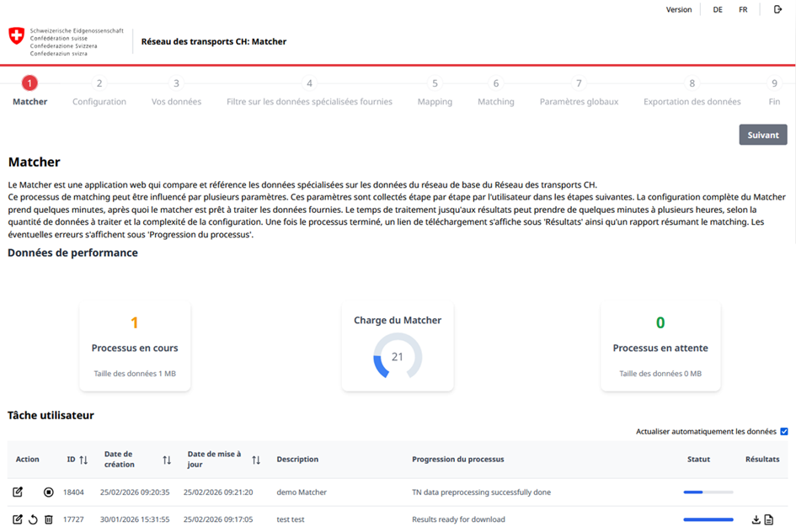The image size is (796, 532).
Task: Edit the demo Matcher task
Action: point(18,492)
